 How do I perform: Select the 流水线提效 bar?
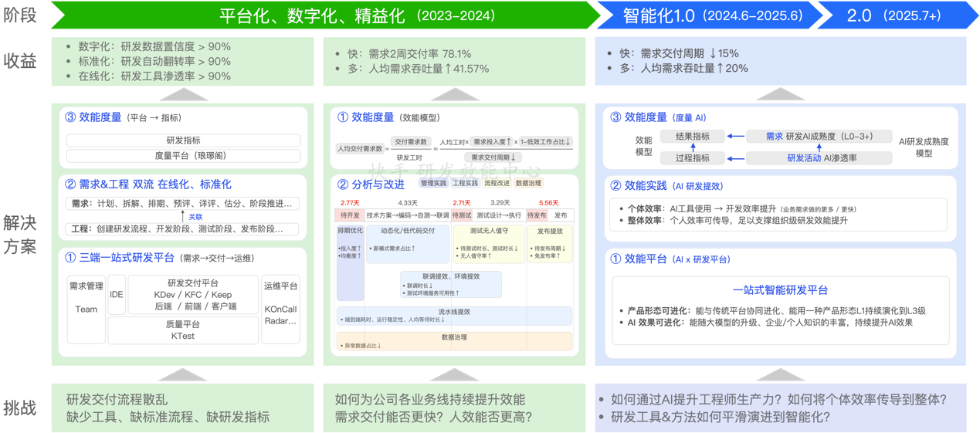click(x=454, y=316)
